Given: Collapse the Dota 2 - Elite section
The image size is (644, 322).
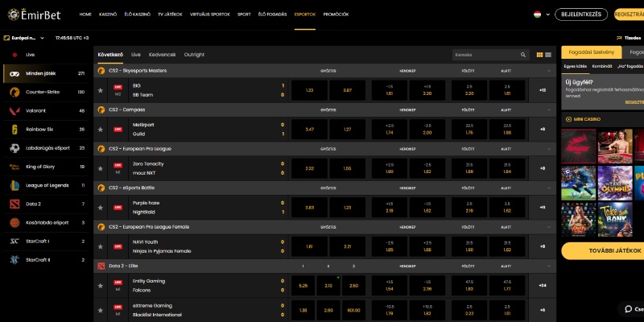Looking at the screenshot, I should coord(549,266).
